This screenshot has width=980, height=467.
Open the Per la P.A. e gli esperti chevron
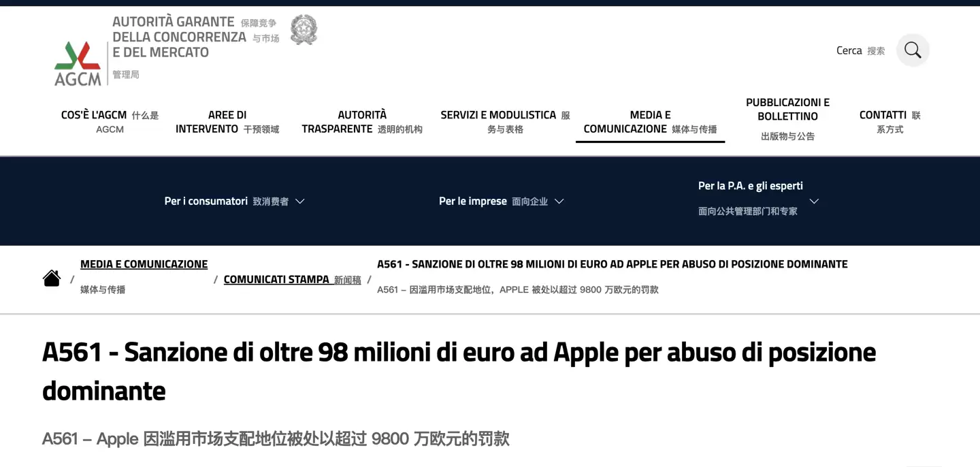[814, 201]
